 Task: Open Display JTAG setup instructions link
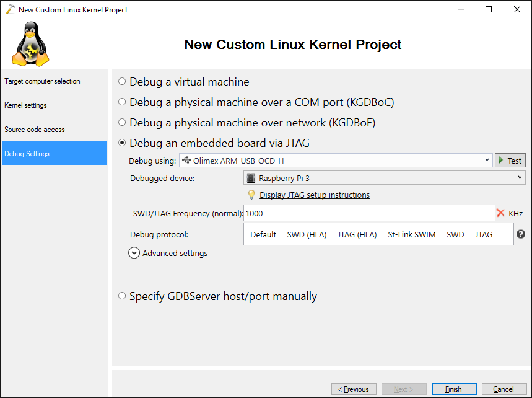coord(315,195)
